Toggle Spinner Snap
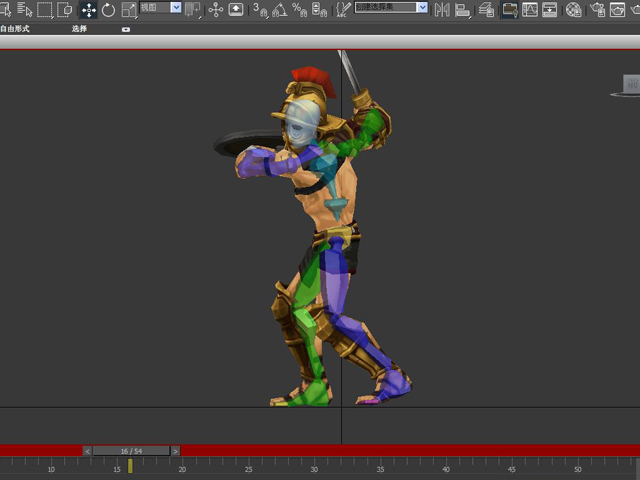Image resolution: width=640 pixels, height=480 pixels. 319,10
